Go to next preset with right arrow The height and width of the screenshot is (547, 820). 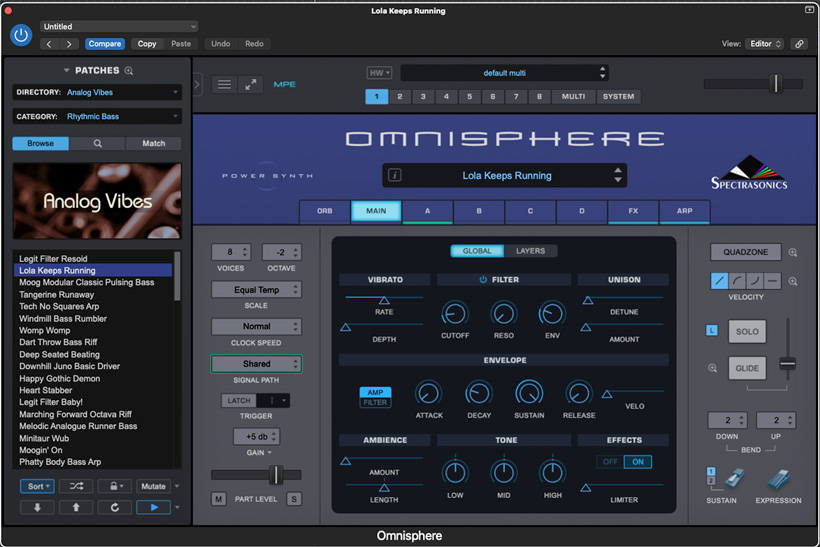pos(69,44)
